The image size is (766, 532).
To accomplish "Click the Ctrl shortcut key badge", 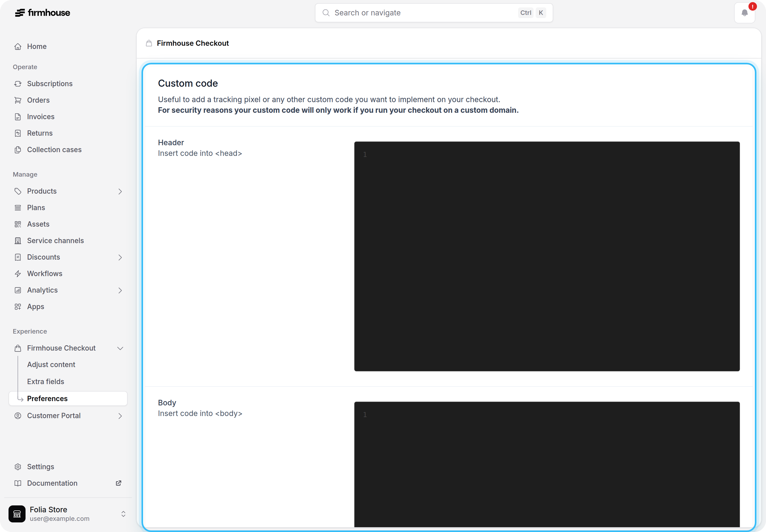I will point(526,13).
